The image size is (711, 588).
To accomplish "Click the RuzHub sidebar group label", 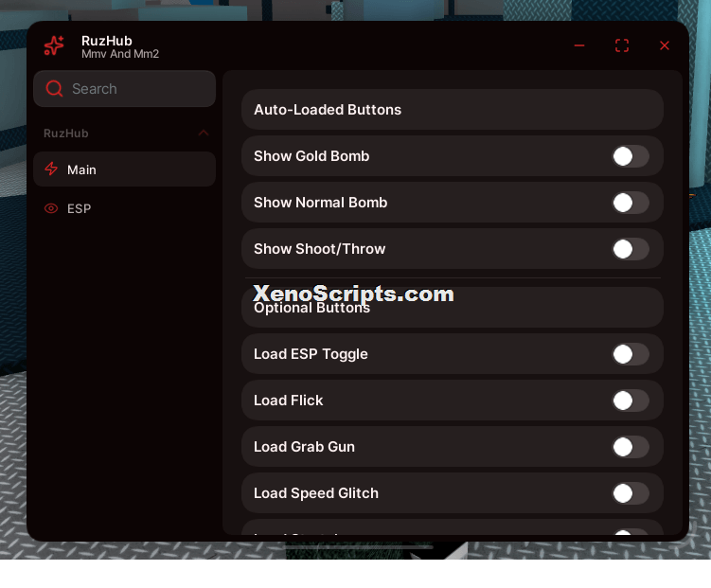I will [65, 134].
